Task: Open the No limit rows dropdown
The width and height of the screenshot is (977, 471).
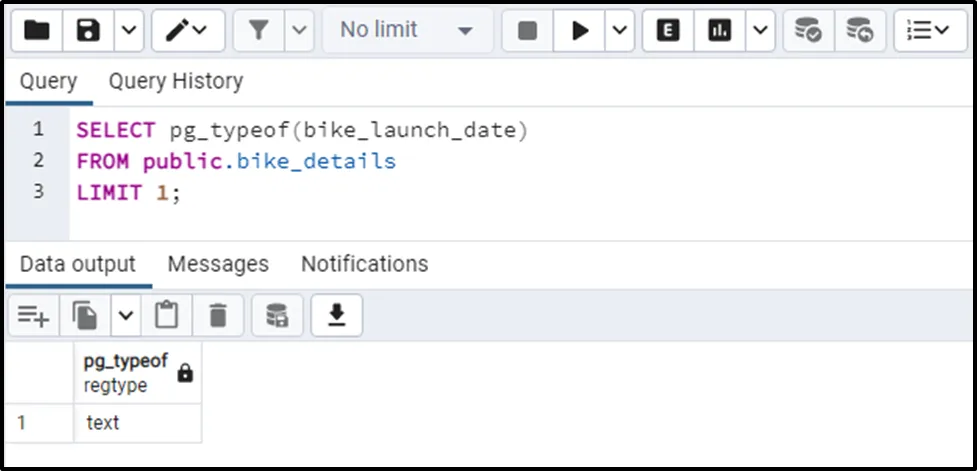Action: [405, 31]
